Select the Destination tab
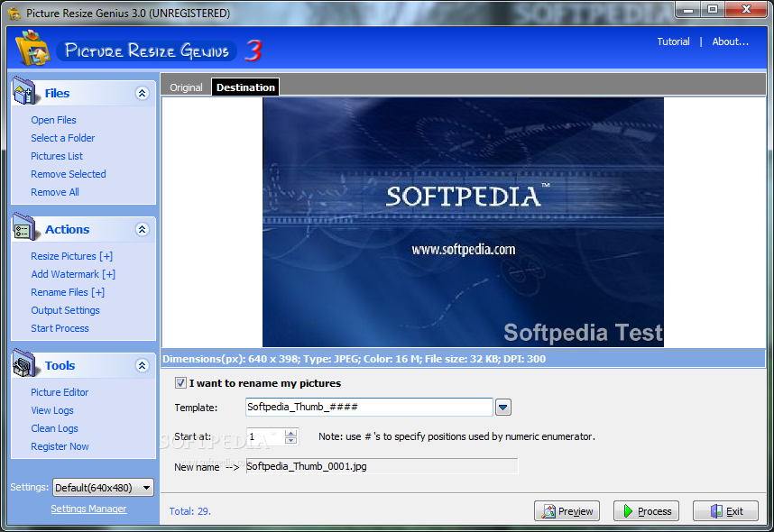 (x=245, y=87)
